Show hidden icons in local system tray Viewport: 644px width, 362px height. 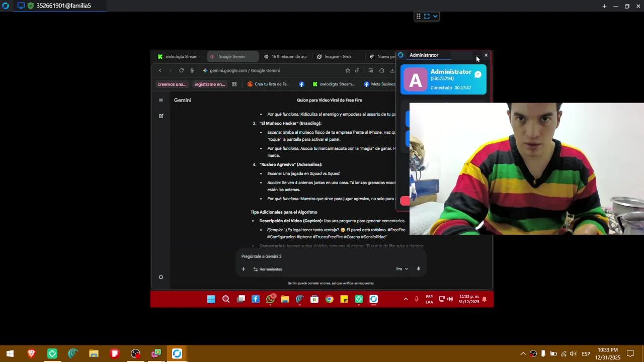point(523,353)
